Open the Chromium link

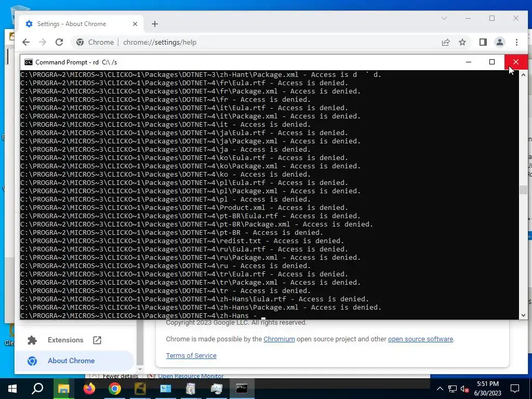[279, 339]
